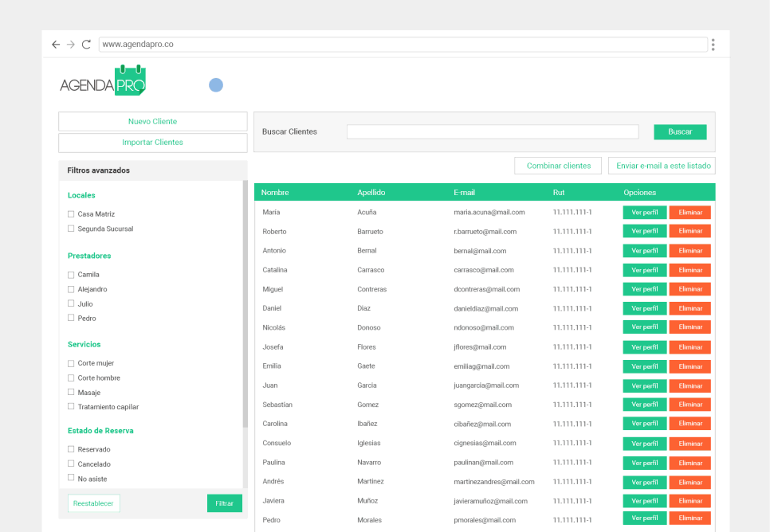Click email dcontreras@mail.com
The image size is (770, 532).
pos(487,289)
